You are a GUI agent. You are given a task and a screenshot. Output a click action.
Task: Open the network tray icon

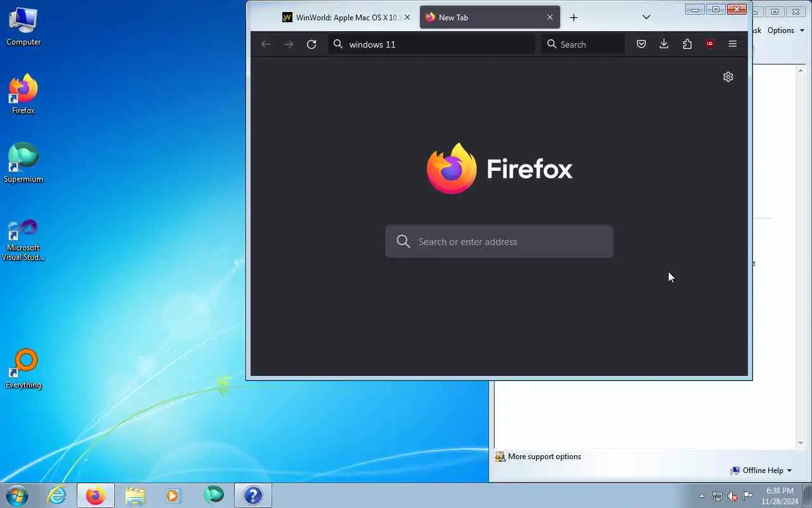pyautogui.click(x=717, y=496)
